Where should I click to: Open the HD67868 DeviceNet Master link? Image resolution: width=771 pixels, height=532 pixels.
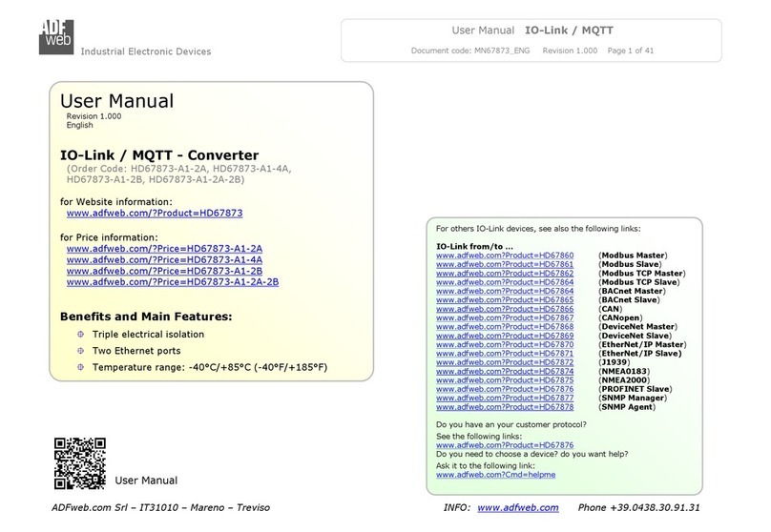click(x=505, y=327)
